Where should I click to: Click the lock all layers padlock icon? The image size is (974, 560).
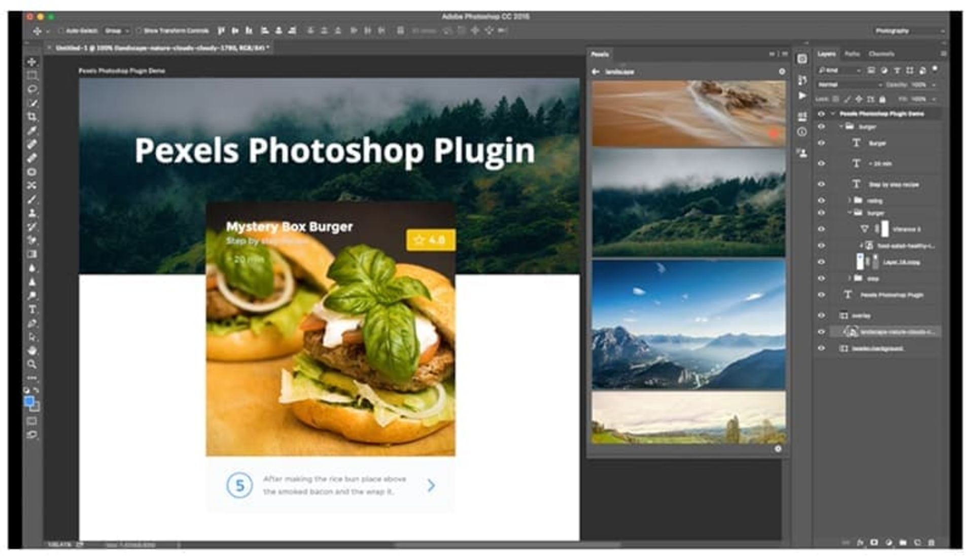tap(882, 99)
